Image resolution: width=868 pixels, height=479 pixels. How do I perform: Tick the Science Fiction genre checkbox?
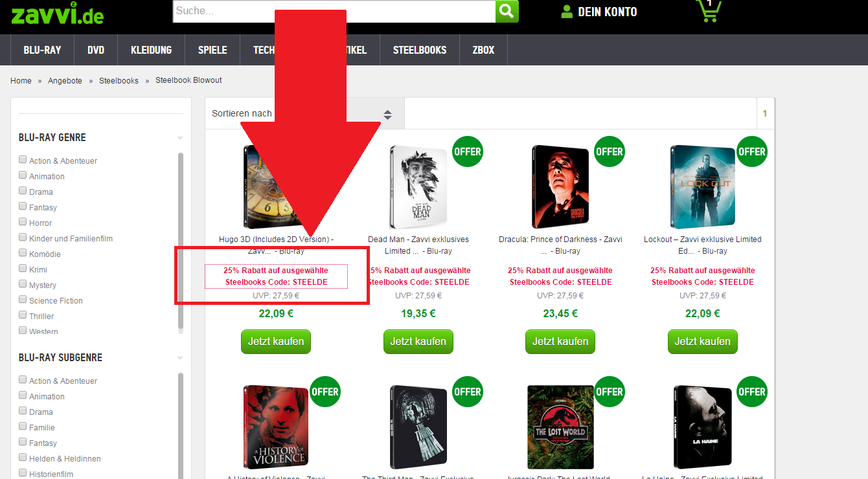click(x=23, y=300)
